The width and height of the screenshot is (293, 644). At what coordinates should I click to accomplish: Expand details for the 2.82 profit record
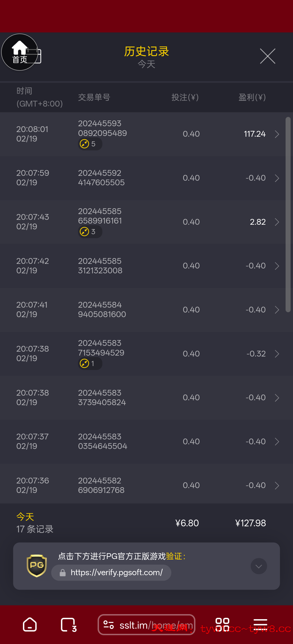(277, 222)
